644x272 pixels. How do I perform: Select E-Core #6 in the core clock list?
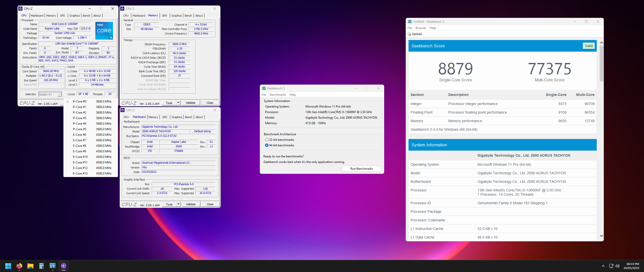(91, 135)
